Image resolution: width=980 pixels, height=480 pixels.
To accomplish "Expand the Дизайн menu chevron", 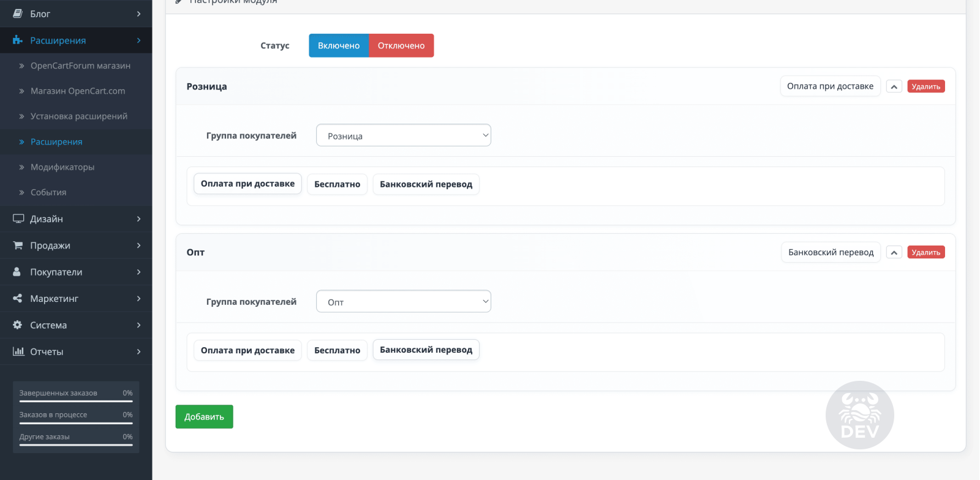I will pyautogui.click(x=139, y=219).
